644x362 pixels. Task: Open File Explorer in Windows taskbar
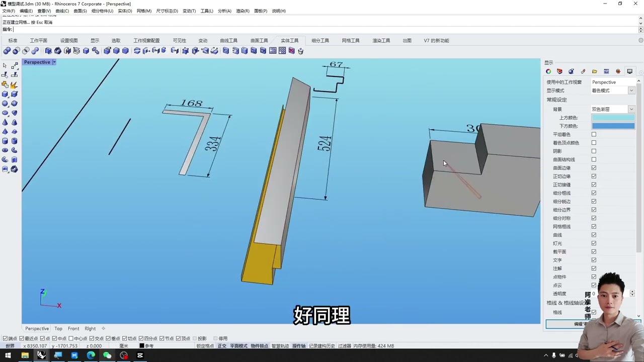click(25, 355)
